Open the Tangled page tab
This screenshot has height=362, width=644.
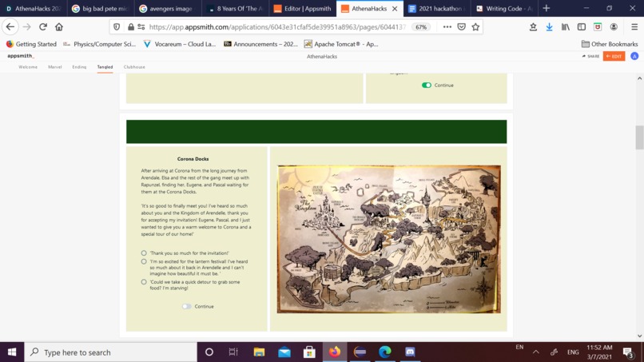click(105, 67)
